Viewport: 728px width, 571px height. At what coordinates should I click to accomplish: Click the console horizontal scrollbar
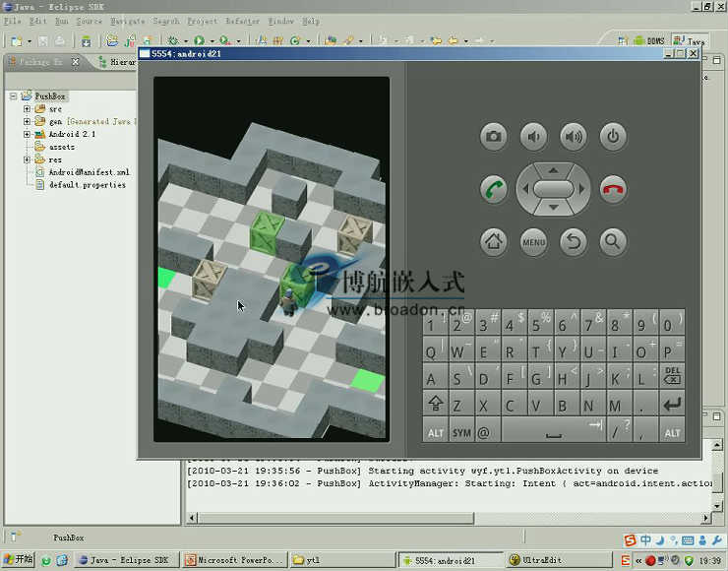[336, 518]
